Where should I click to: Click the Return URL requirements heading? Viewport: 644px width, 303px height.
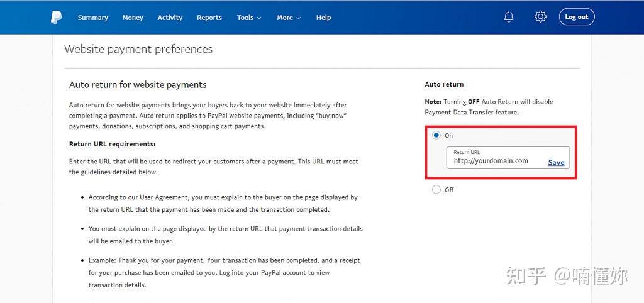coord(113,144)
